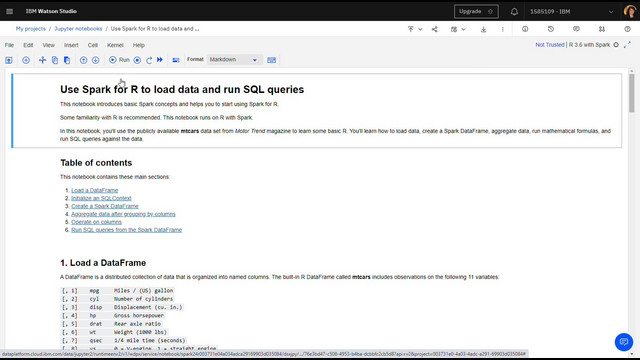The height and width of the screenshot is (360, 640).
Task: Expand the chevron next to schedule icon
Action: point(463,29)
